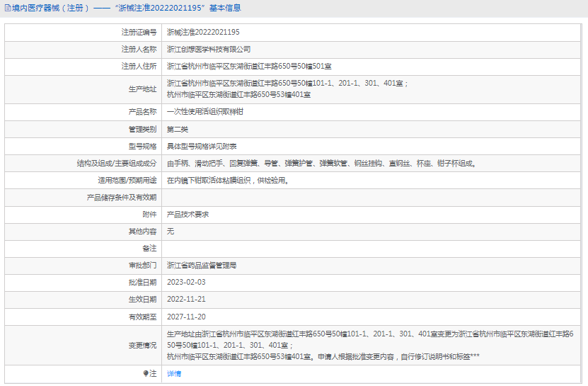Click the product name 一次性使用活组织取样钳
The height and width of the screenshot is (386, 588).
coord(205,111)
